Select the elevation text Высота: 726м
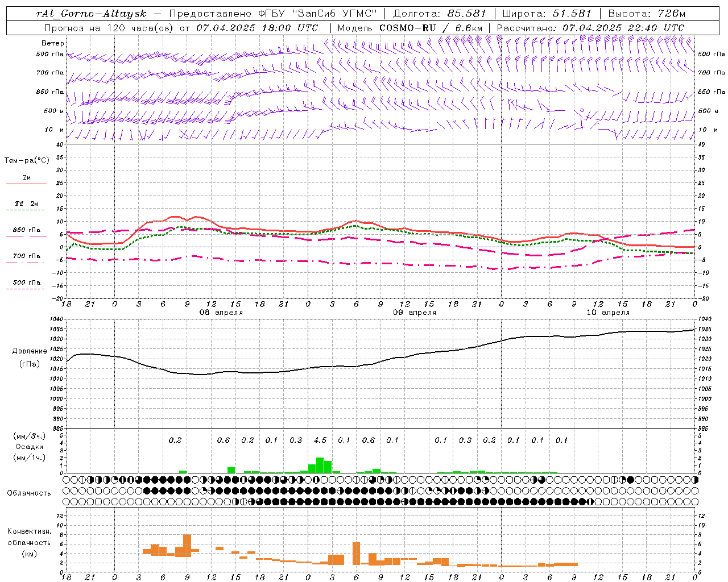The width and height of the screenshot is (728, 582). click(x=647, y=14)
